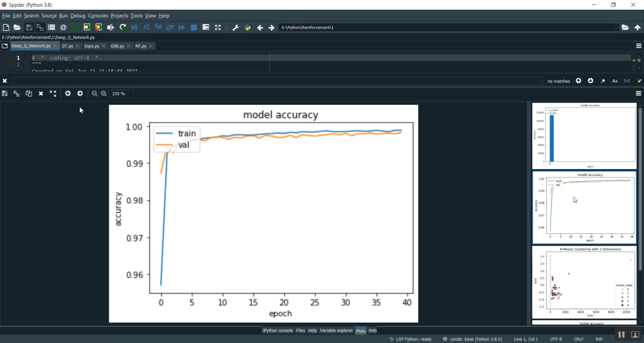The width and height of the screenshot is (644, 343).
Task: Expand the working directory path dropdown
Action: pyautogui.click(x=617, y=27)
